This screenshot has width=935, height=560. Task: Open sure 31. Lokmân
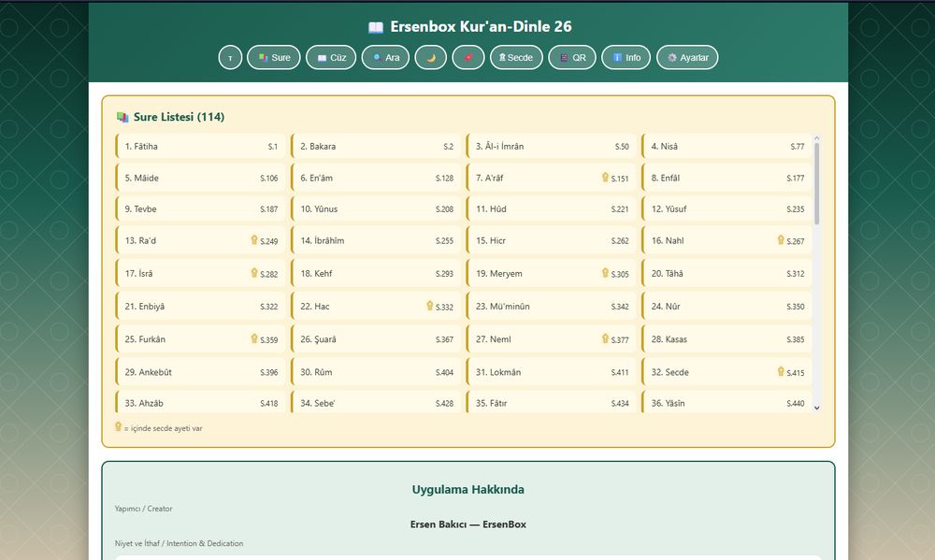pyautogui.click(x=552, y=371)
